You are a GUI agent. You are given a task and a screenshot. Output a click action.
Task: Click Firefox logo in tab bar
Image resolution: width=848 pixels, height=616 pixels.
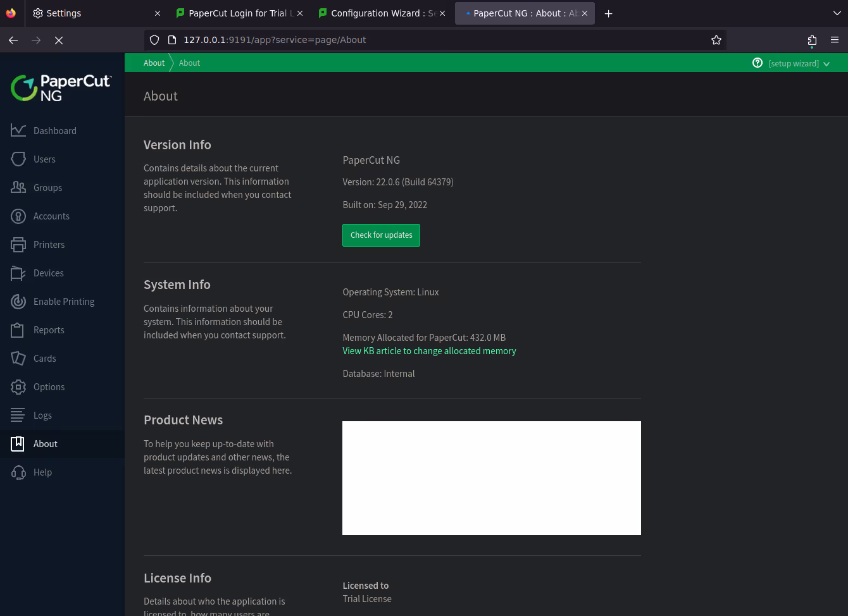pyautogui.click(x=11, y=13)
